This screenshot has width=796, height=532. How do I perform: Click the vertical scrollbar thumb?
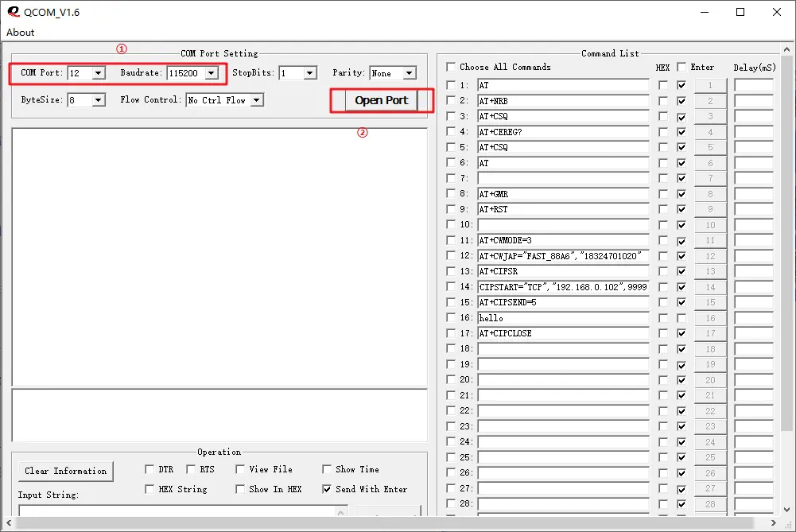click(787, 243)
